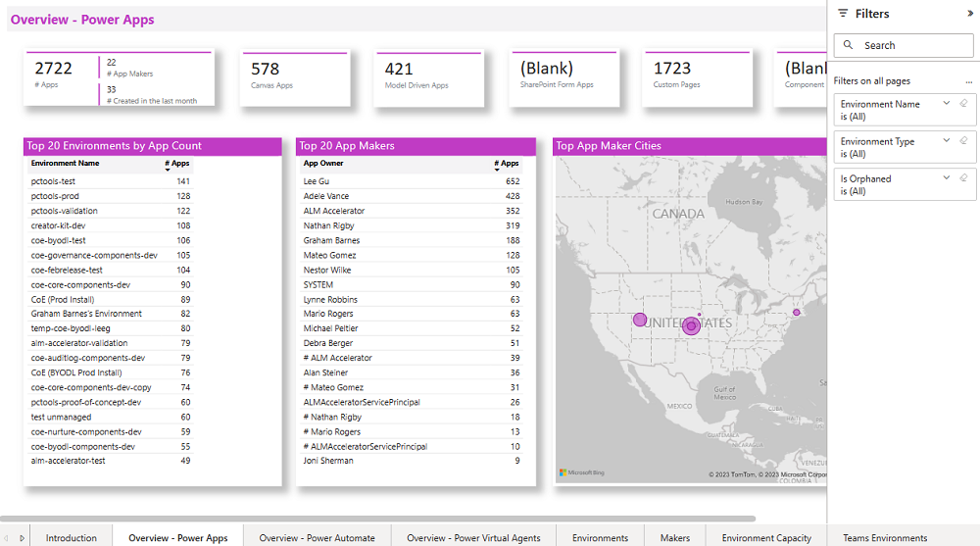Image resolution: width=980 pixels, height=546 pixels.
Task: Click the largest bubble on the map
Action: click(x=691, y=325)
